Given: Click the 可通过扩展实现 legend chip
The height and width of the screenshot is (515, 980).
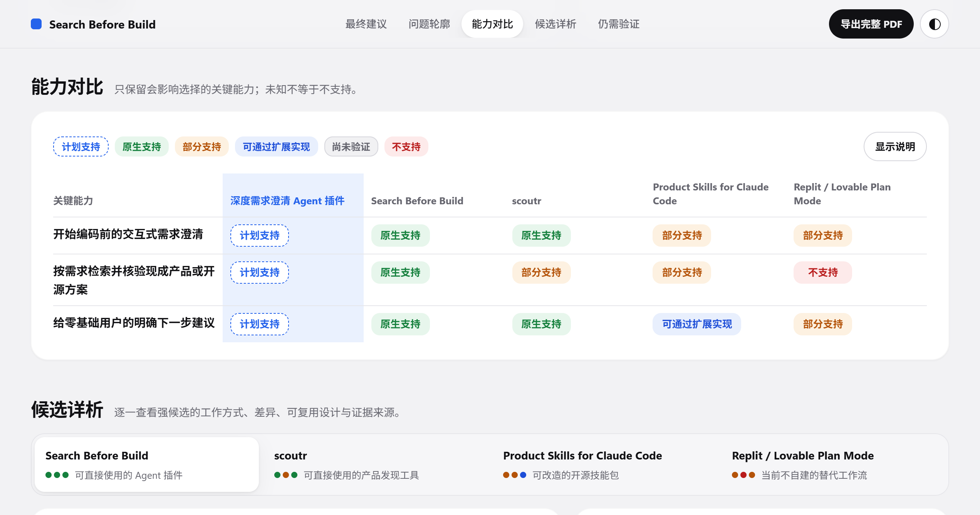Looking at the screenshot, I should 276,146.
